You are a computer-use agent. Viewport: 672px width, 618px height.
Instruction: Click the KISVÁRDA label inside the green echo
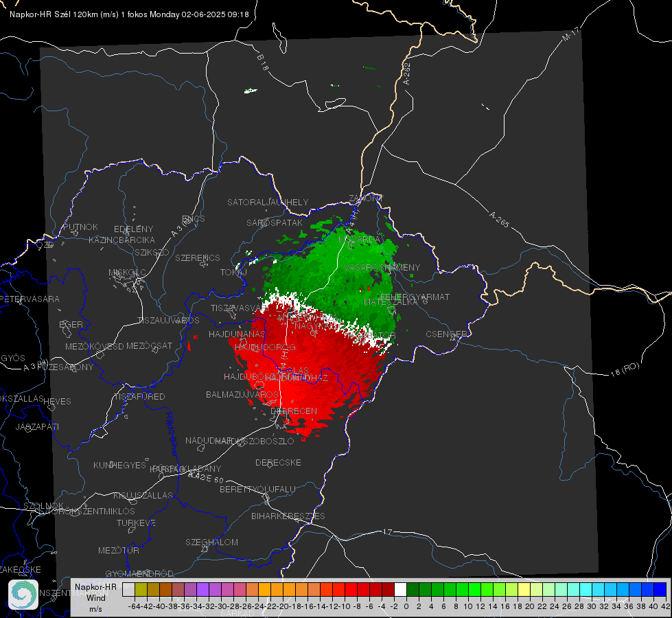[359, 240]
